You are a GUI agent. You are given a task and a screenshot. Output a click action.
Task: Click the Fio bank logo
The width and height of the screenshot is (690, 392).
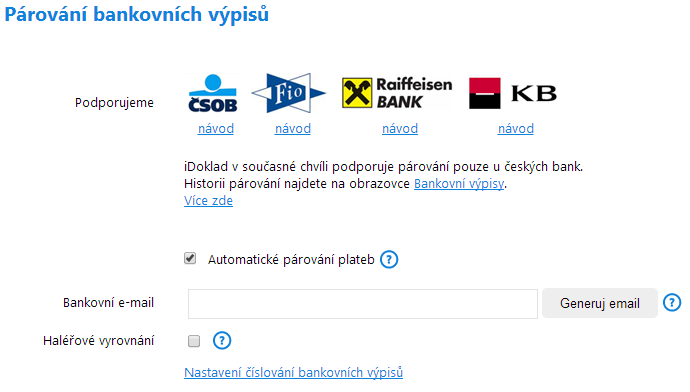tap(289, 93)
